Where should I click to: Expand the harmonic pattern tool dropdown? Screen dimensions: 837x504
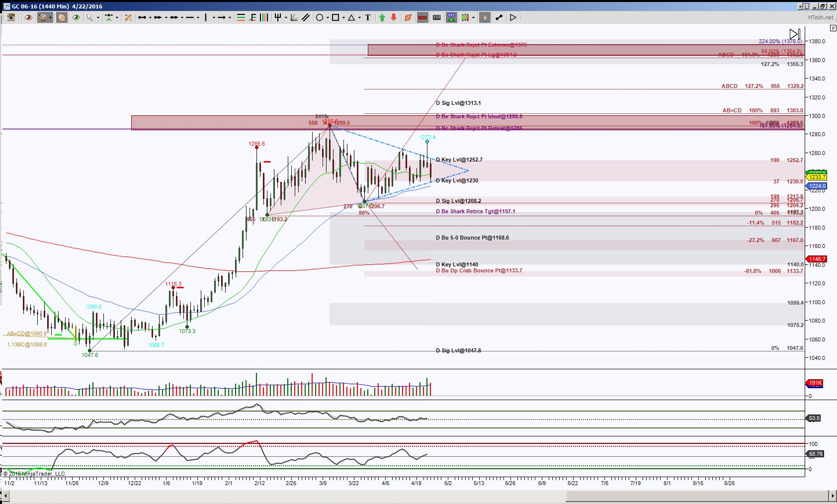(117, 17)
